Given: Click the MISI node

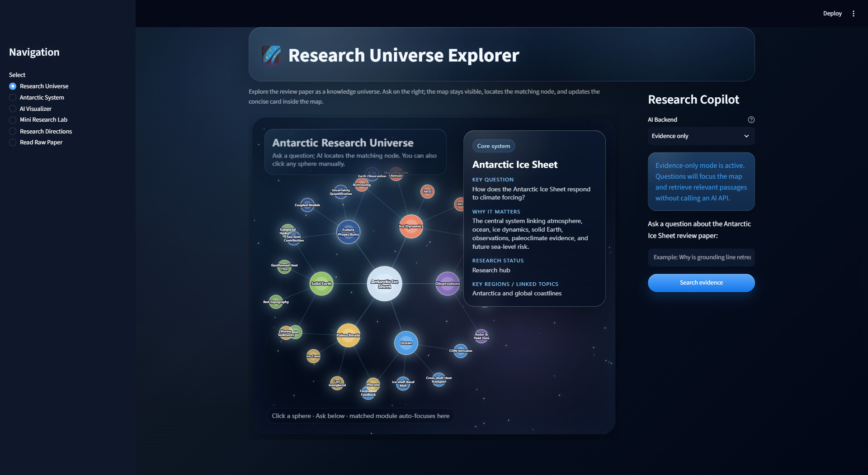Looking at the screenshot, I should click(427, 191).
